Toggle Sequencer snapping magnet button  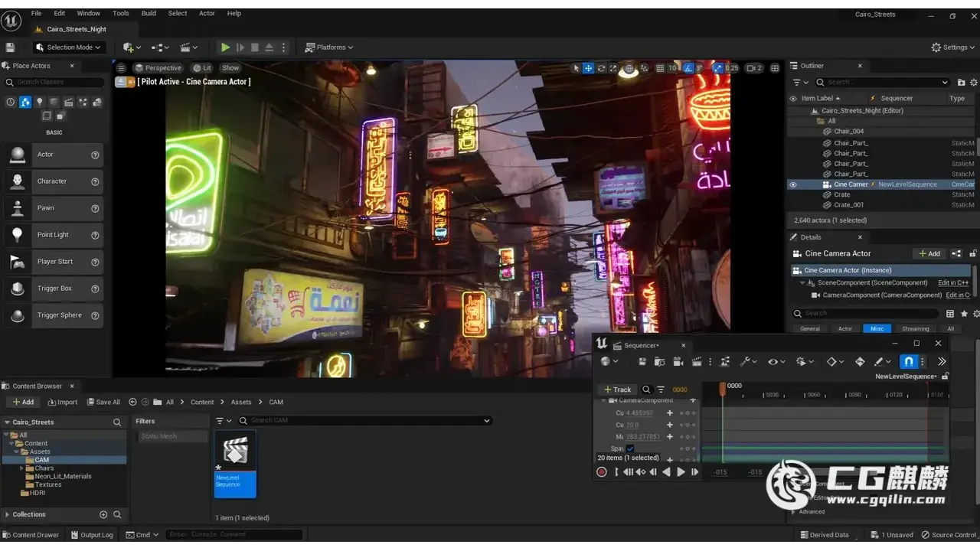908,362
